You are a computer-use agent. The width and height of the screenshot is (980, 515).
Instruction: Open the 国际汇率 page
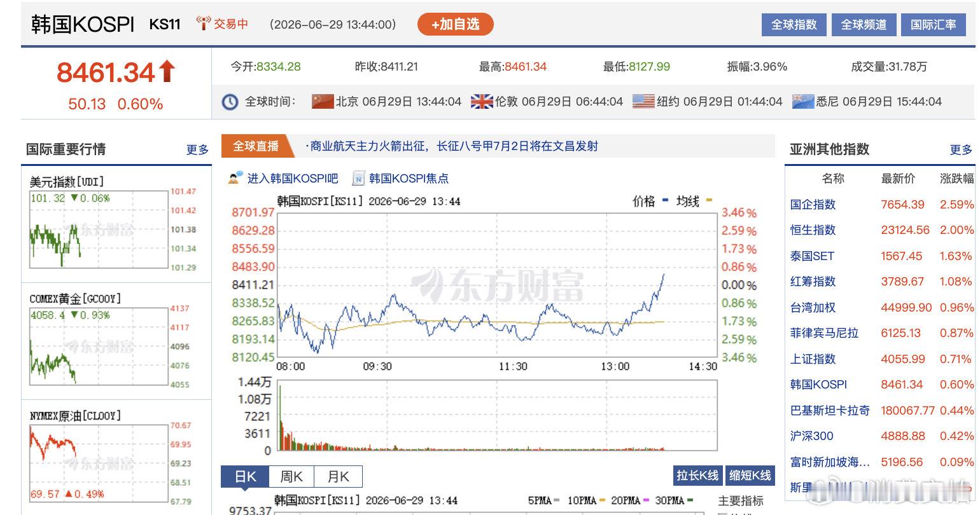(933, 25)
